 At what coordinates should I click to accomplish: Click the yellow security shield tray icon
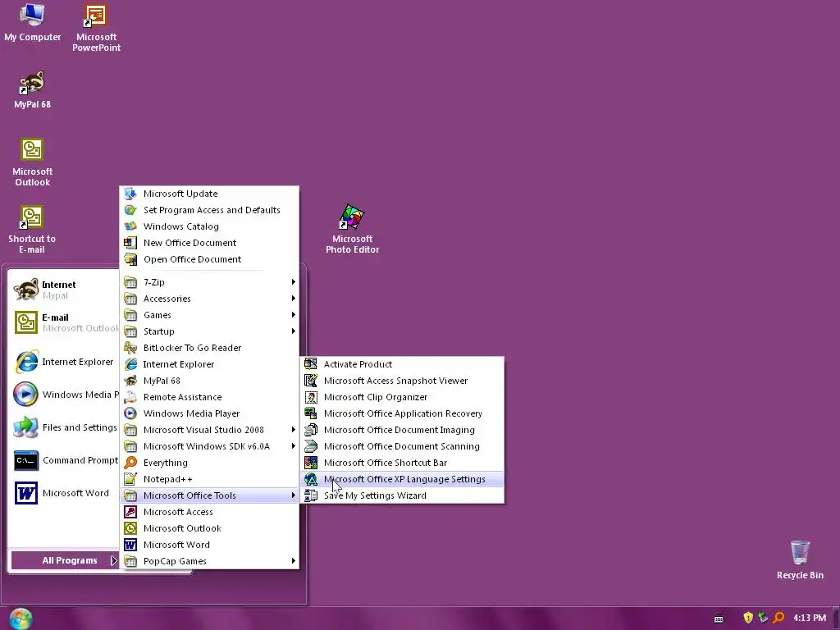pyautogui.click(x=748, y=618)
